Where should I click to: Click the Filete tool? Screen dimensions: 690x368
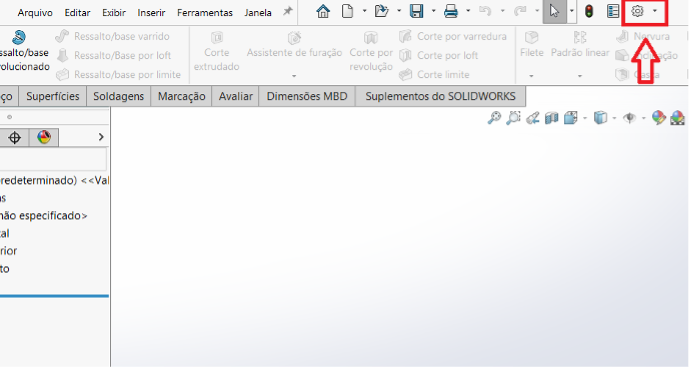[532, 45]
